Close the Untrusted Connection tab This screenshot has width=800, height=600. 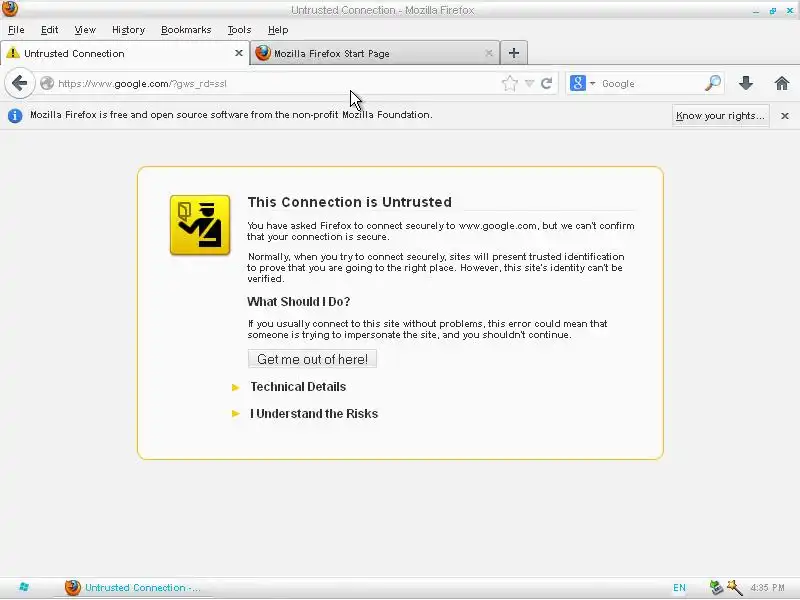coord(238,53)
